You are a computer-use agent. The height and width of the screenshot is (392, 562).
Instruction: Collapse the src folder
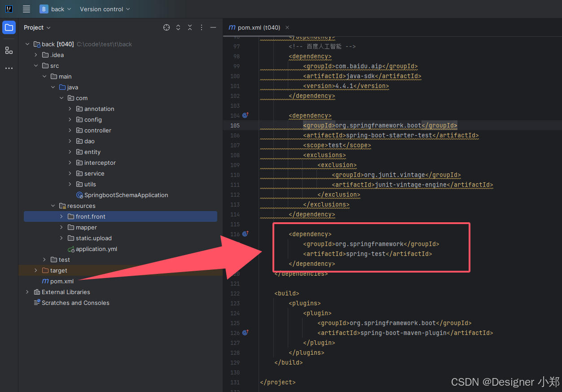pos(36,66)
